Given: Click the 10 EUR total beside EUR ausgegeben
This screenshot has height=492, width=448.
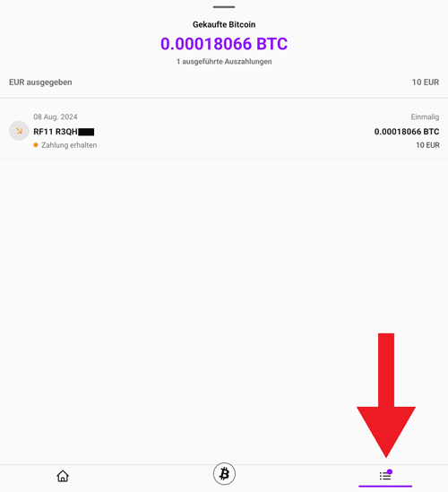Looking at the screenshot, I should coord(426,82).
